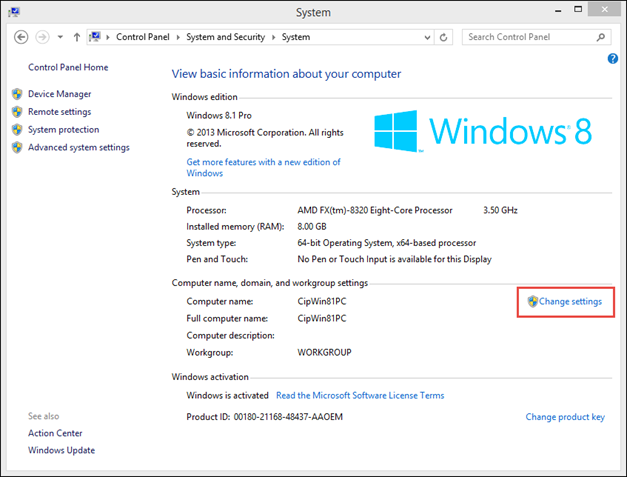Image resolution: width=627 pixels, height=477 pixels.
Task: Click the Windows is activated text
Action: tap(227, 395)
